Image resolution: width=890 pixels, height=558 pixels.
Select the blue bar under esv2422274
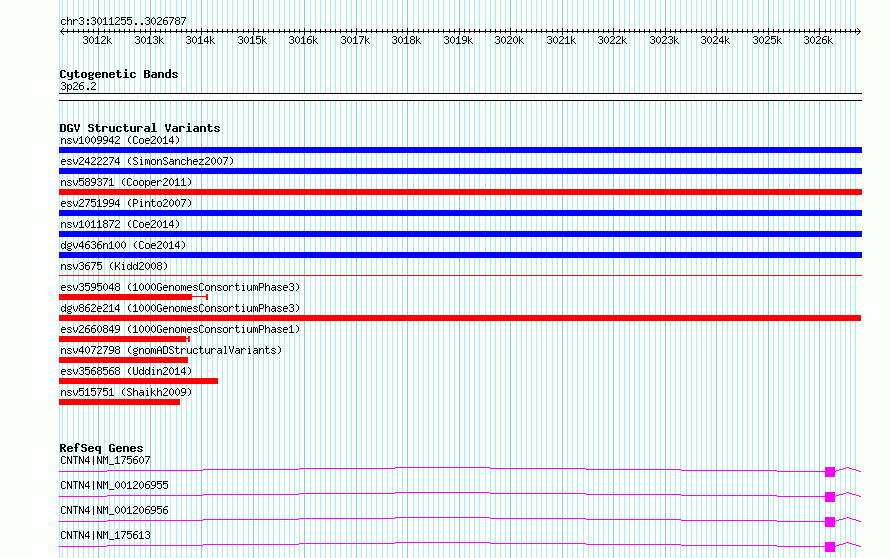pyautogui.click(x=460, y=171)
